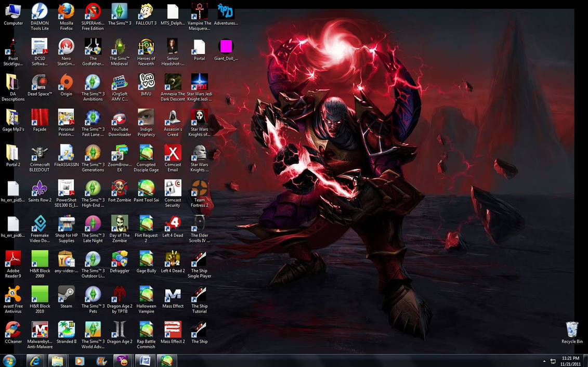
Task: Launch Internet Explorer from the taskbar
Action: (36, 361)
